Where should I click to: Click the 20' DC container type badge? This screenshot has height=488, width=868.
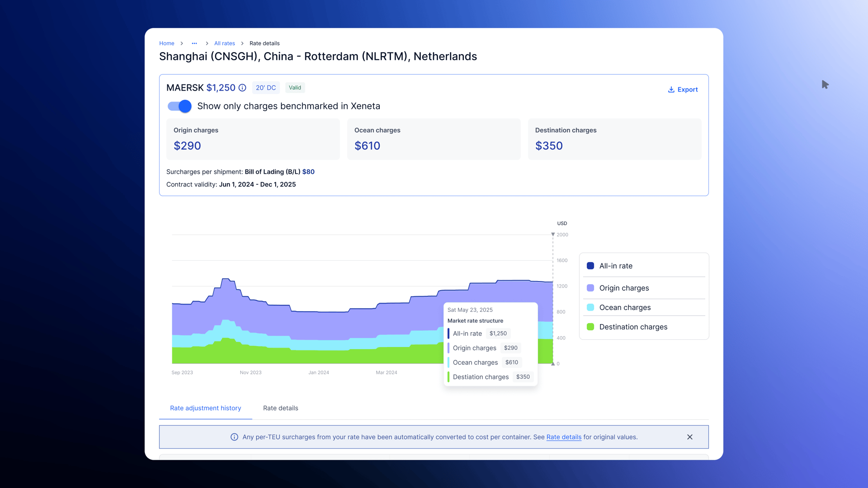[x=266, y=88]
